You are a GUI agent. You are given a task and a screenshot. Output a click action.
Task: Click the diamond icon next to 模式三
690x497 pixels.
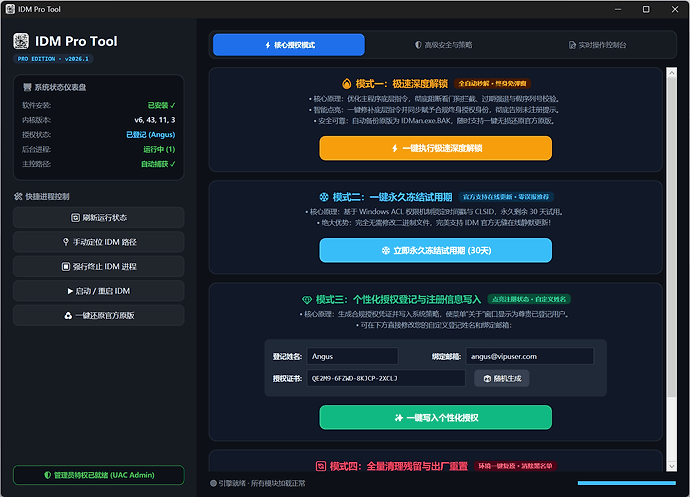point(307,300)
